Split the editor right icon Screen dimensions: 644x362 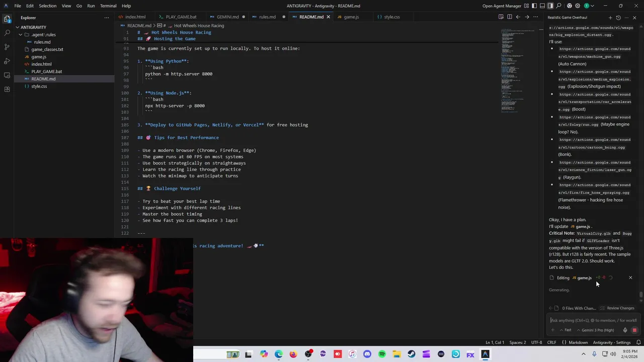509,17
